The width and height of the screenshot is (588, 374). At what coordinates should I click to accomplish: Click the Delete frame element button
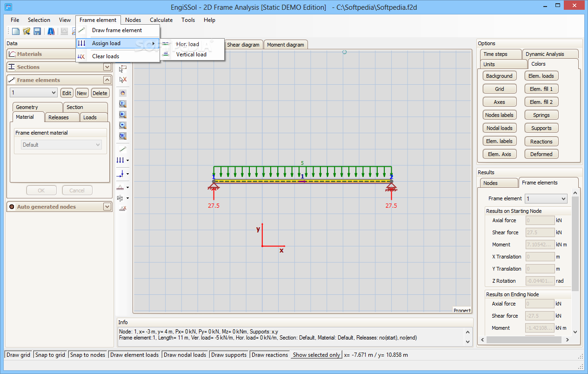[x=100, y=93]
